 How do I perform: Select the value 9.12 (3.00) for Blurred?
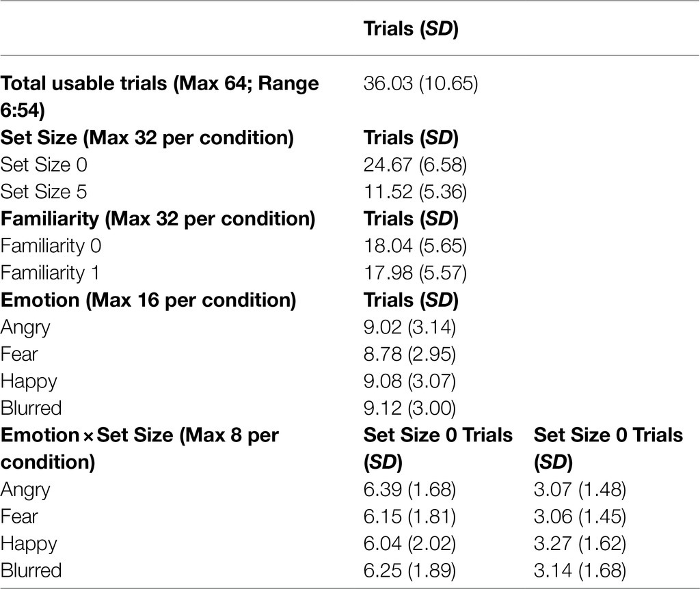coord(410,409)
